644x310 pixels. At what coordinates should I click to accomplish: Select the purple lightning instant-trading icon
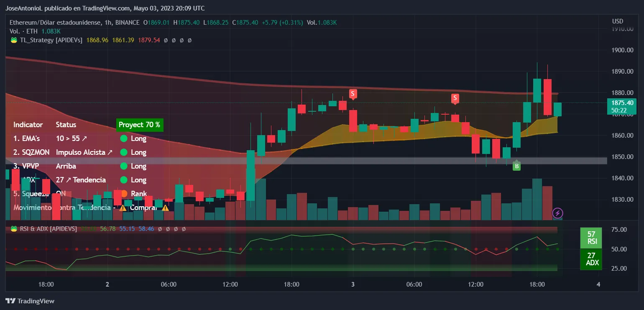click(x=557, y=214)
